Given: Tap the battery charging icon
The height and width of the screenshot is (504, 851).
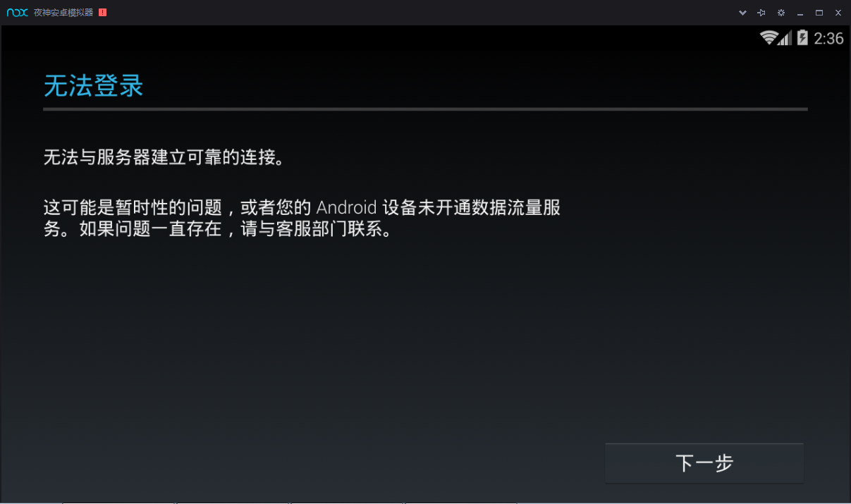Looking at the screenshot, I should (802, 38).
